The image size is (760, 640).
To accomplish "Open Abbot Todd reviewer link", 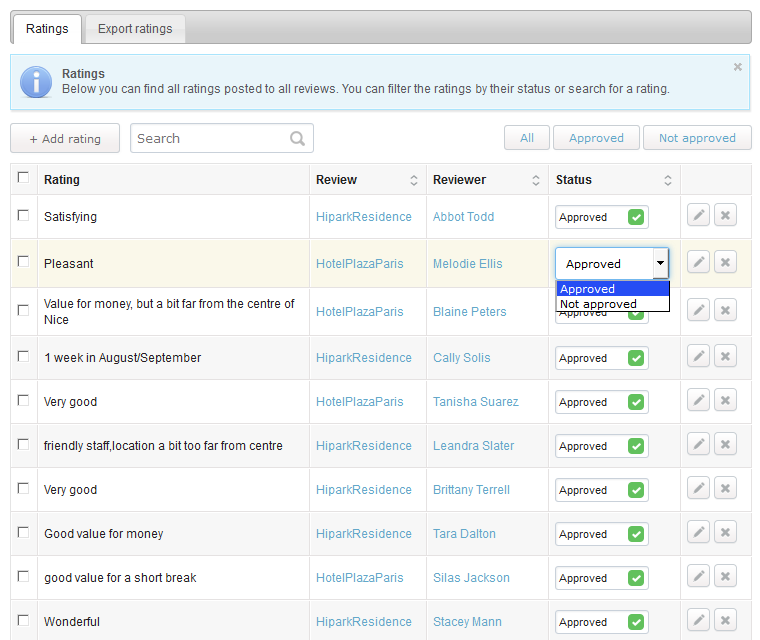I will (x=463, y=217).
